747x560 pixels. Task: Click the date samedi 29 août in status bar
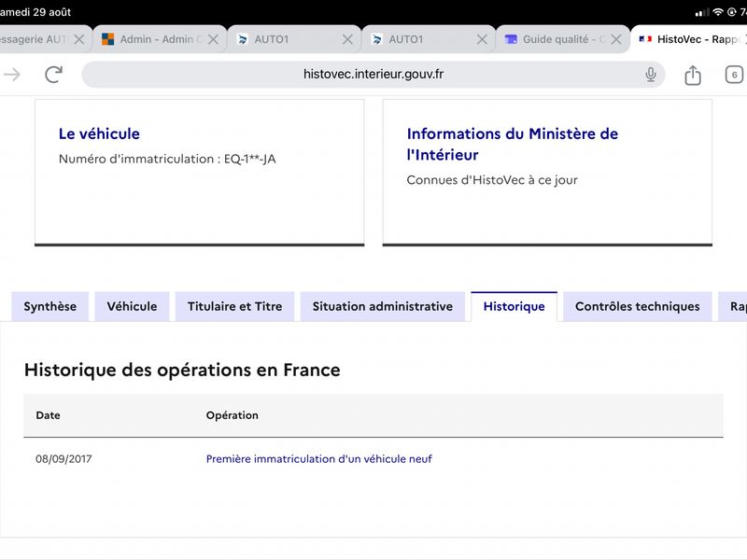click(x=35, y=12)
